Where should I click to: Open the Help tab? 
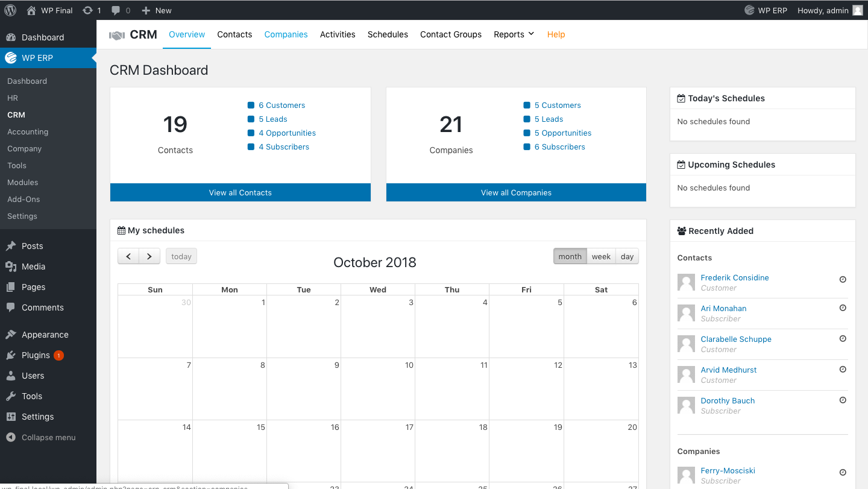(x=556, y=34)
